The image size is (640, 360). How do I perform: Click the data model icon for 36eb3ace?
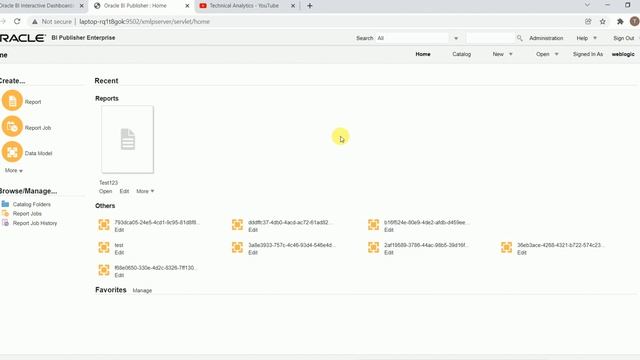tap(507, 247)
